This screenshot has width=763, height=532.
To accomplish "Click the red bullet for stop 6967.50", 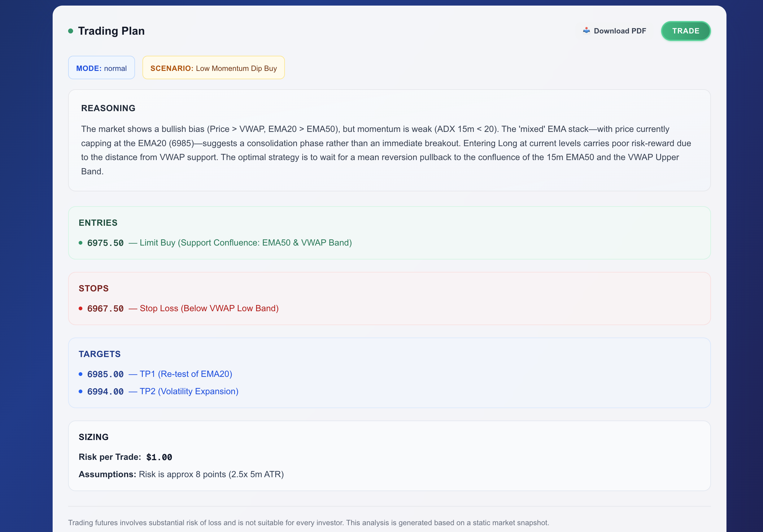I will [x=81, y=308].
